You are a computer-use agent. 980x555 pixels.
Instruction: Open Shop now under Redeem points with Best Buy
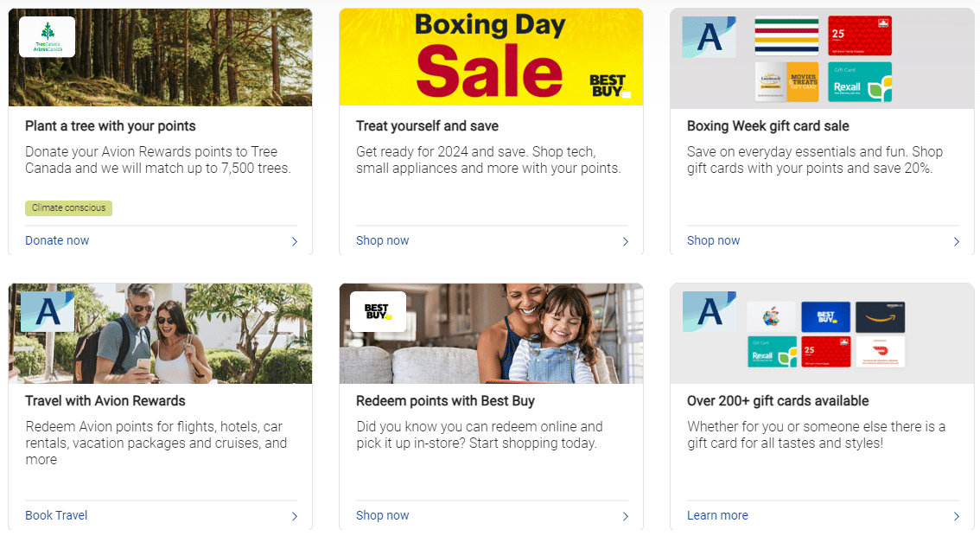point(383,516)
